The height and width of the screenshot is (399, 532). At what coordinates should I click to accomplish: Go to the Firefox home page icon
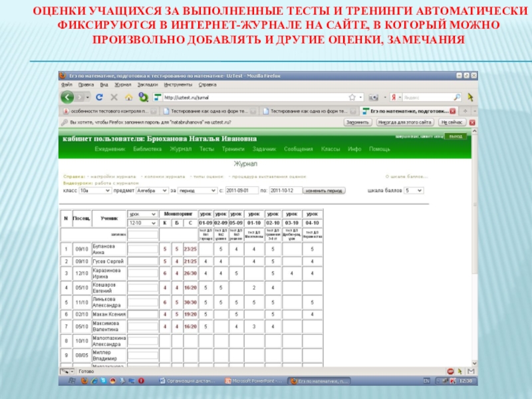[128, 97]
